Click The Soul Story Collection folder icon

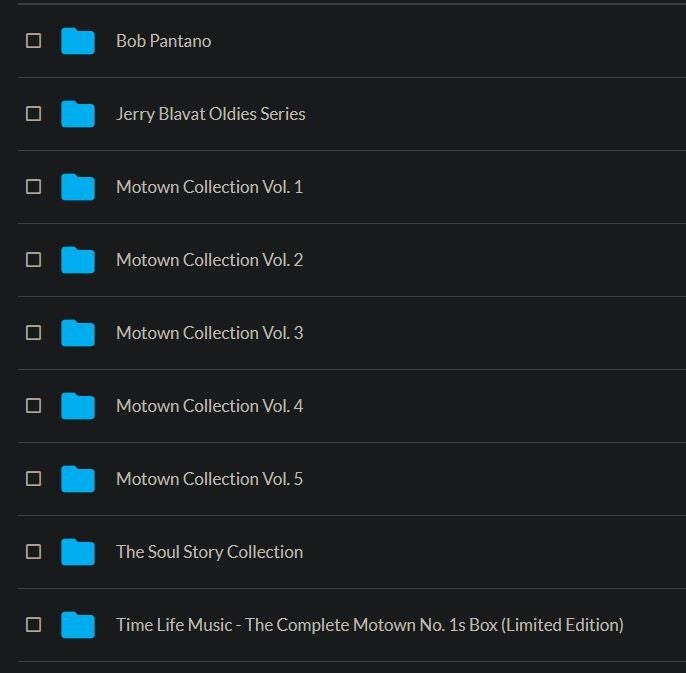[77, 552]
